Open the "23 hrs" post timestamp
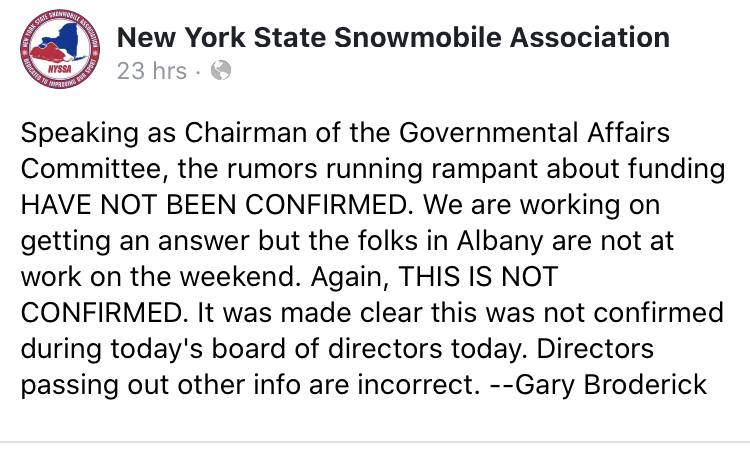This screenshot has width=750, height=456. [x=152, y=71]
